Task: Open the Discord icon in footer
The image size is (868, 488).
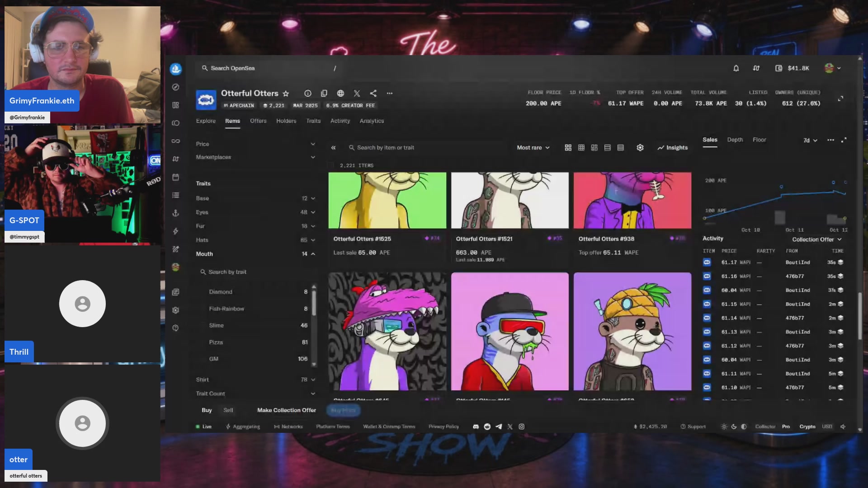Action: [476, 427]
